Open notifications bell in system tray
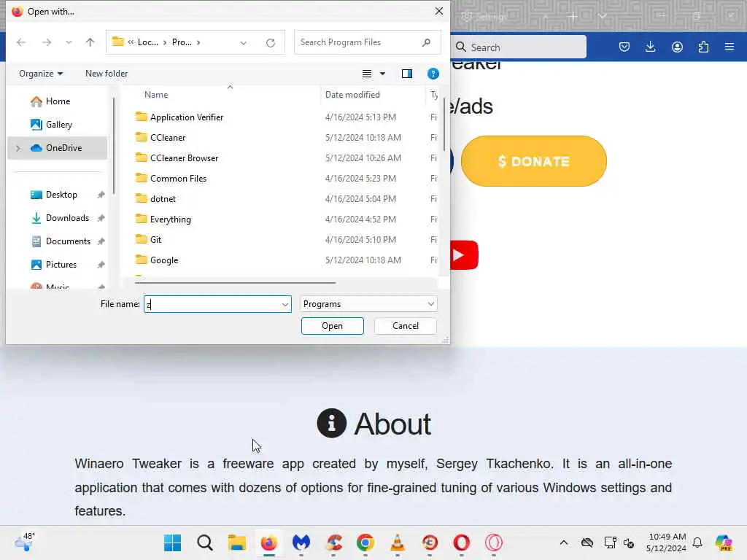This screenshot has height=560, width=747. (x=697, y=542)
